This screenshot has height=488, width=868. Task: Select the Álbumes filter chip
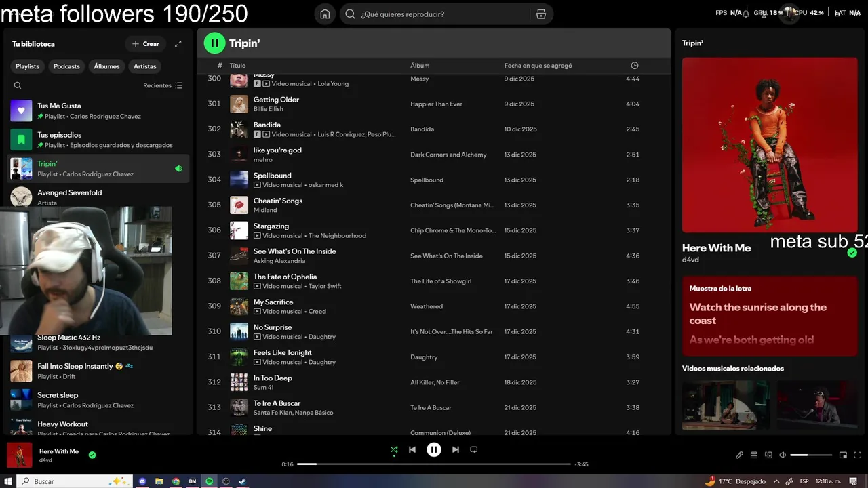(106, 66)
